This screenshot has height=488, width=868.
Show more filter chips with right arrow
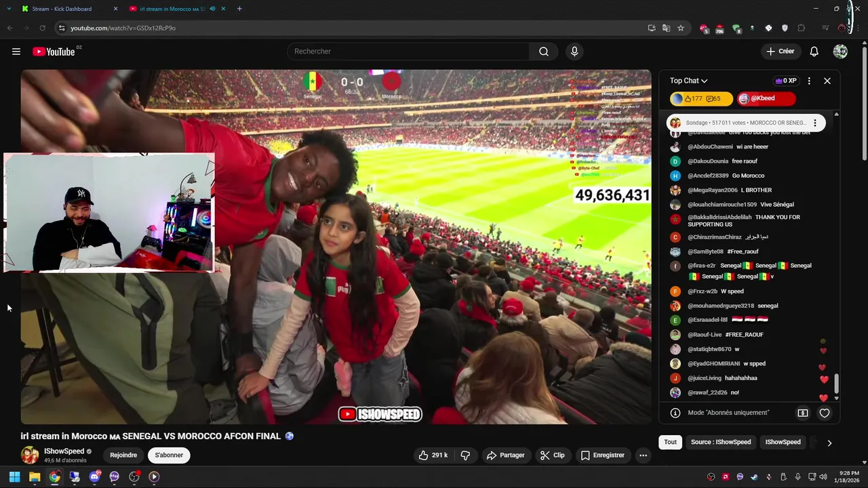point(829,443)
